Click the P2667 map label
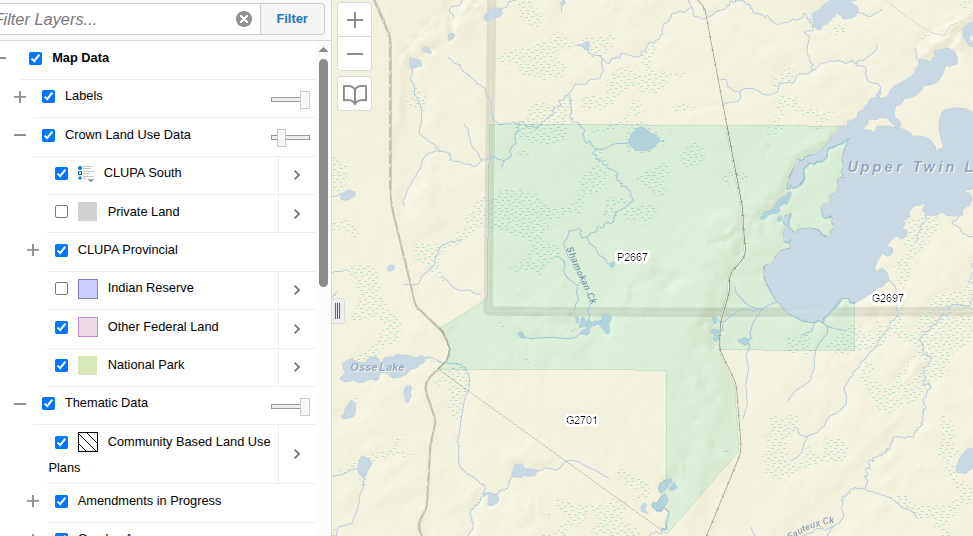The width and height of the screenshot is (973, 536). pos(632,257)
